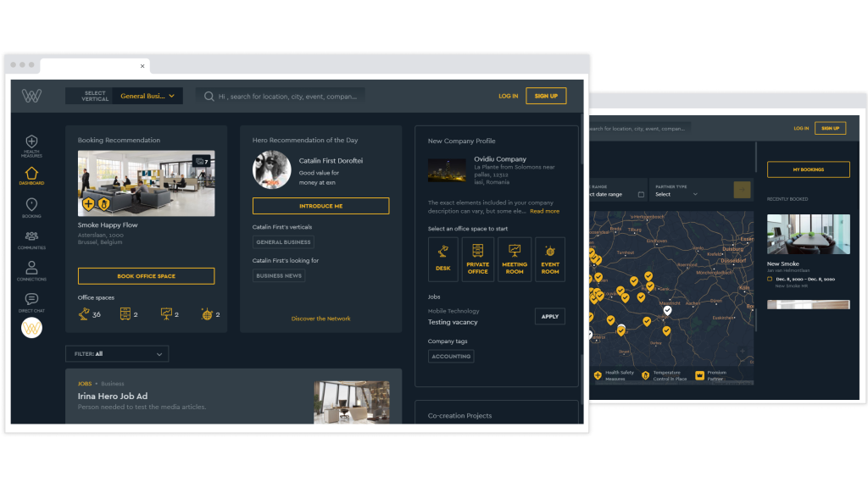Click APPLY for Testing vacancy
Screen dimensions: 868x488
coord(549,317)
